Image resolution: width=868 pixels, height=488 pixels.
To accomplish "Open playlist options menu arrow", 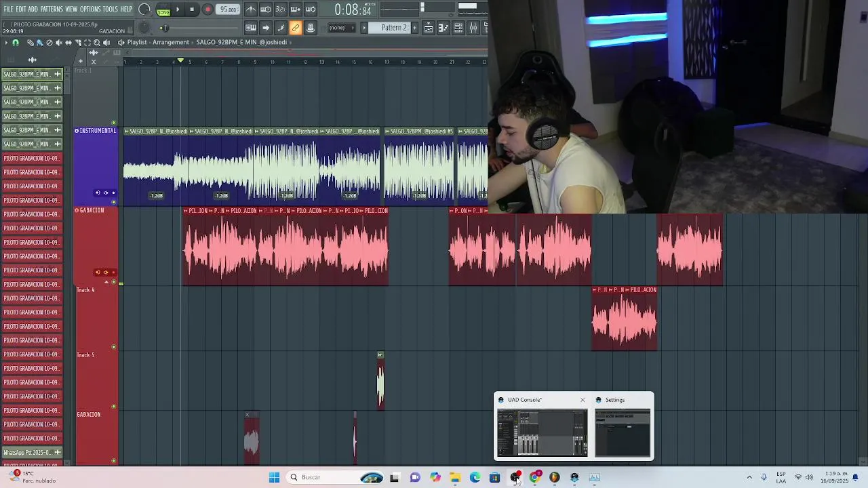I will (x=6, y=43).
